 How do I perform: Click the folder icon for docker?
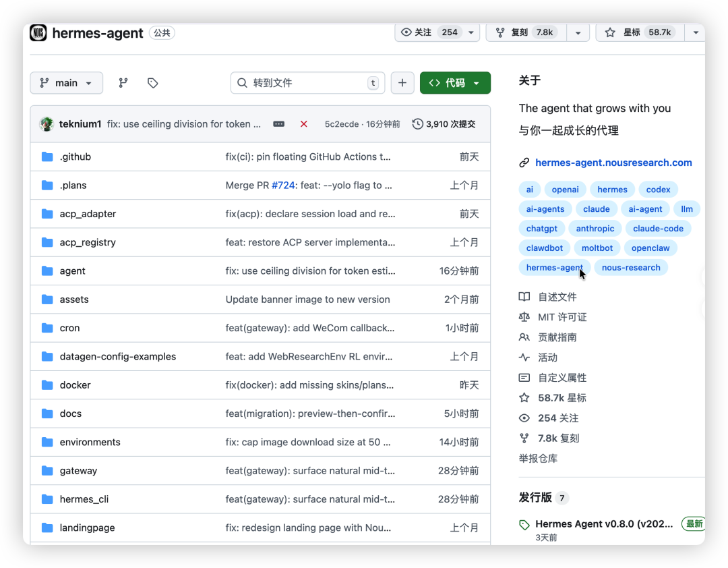point(47,385)
